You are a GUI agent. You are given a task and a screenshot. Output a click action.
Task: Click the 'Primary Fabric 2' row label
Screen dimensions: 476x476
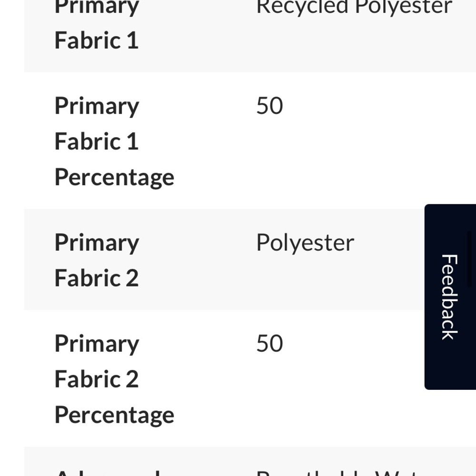coord(97,260)
